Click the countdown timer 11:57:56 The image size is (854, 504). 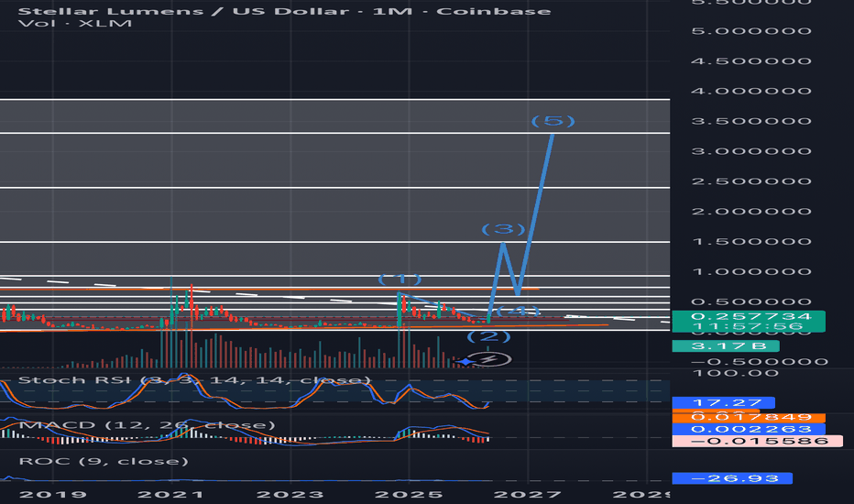747,327
